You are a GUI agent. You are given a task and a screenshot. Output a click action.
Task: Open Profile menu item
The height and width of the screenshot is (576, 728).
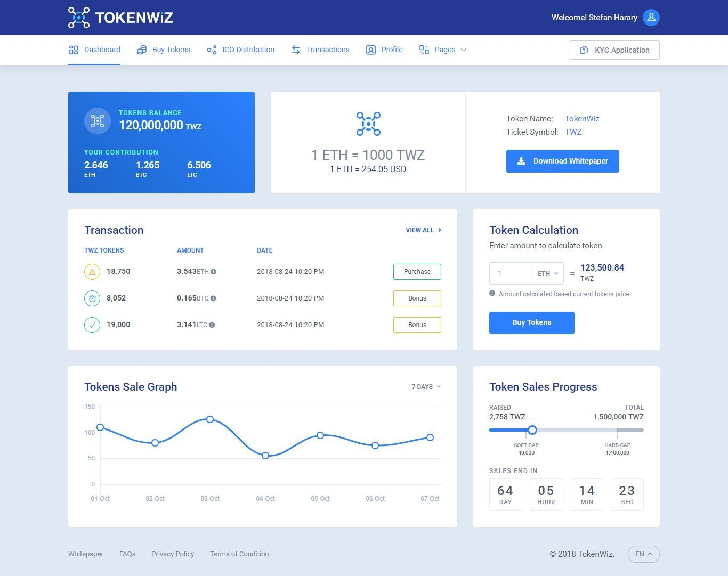[384, 50]
